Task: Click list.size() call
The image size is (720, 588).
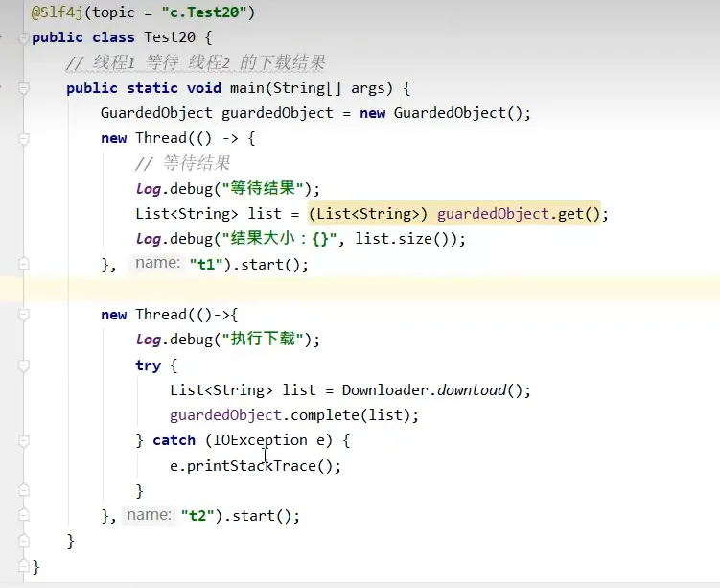Action: (x=405, y=239)
